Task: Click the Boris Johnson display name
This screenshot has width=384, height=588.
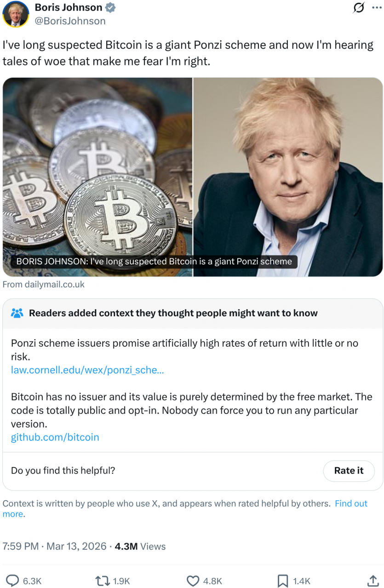Action: point(69,7)
